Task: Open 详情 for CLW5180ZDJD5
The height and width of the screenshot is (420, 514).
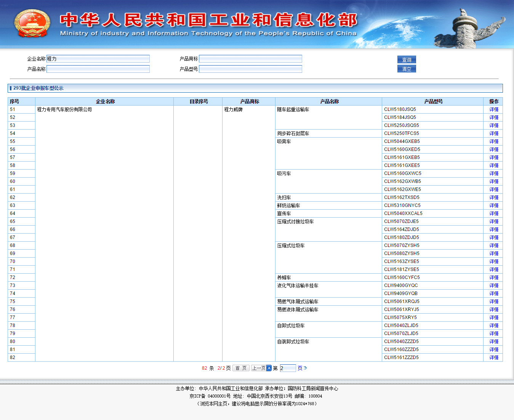Action: (494, 237)
